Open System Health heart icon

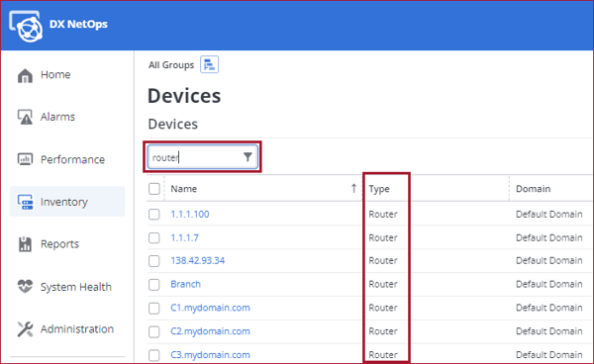[25, 287]
